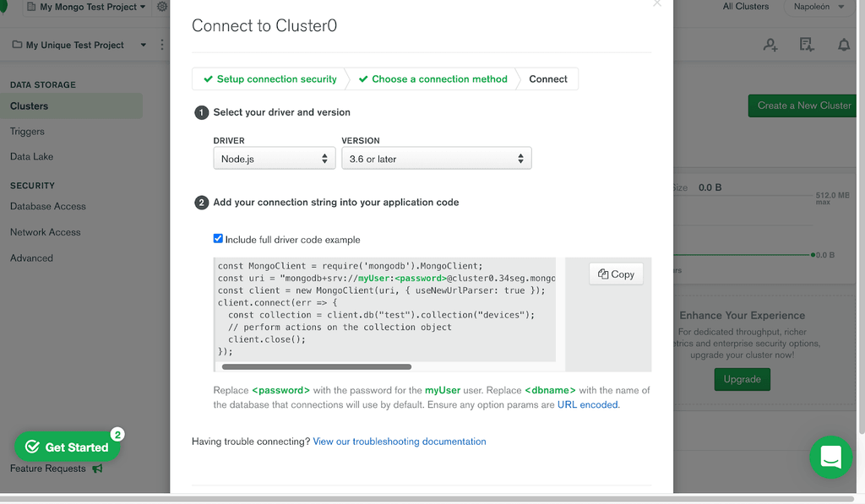This screenshot has height=504, width=865.
Task: Open the project activity feed icon
Action: [x=807, y=46]
